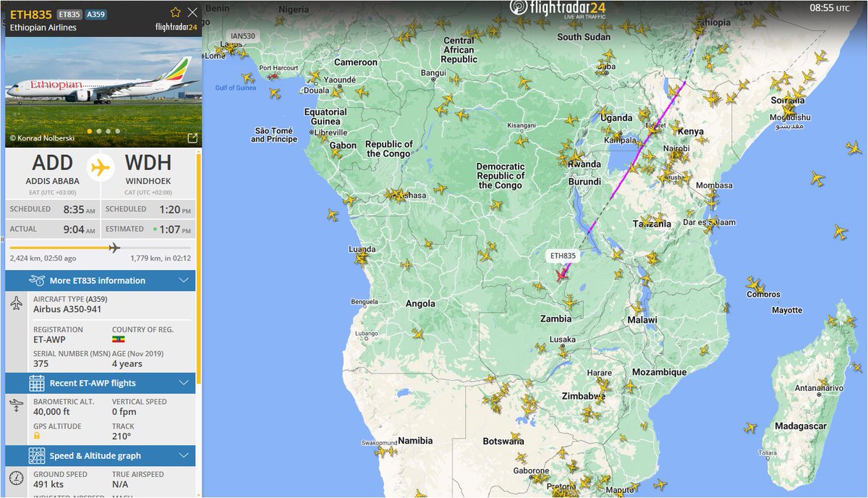Expand the Speed & Altitude graph chevron
Image resolution: width=868 pixels, height=498 pixels.
(183, 456)
